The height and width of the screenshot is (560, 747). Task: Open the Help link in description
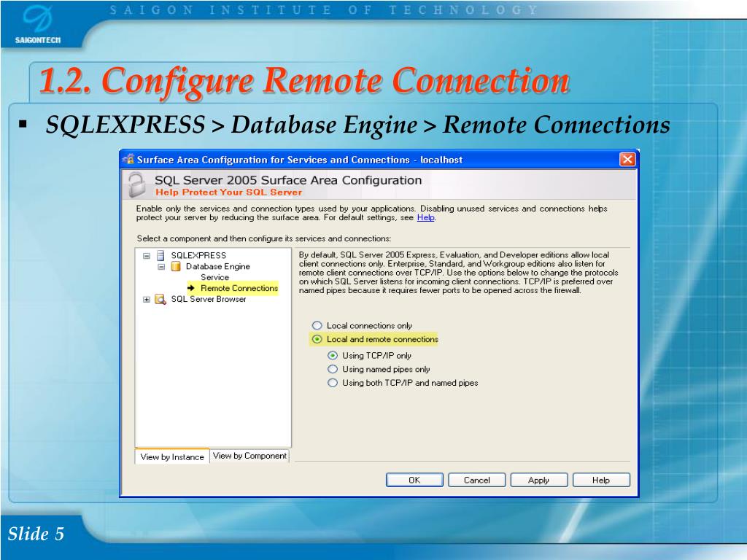tap(426, 217)
